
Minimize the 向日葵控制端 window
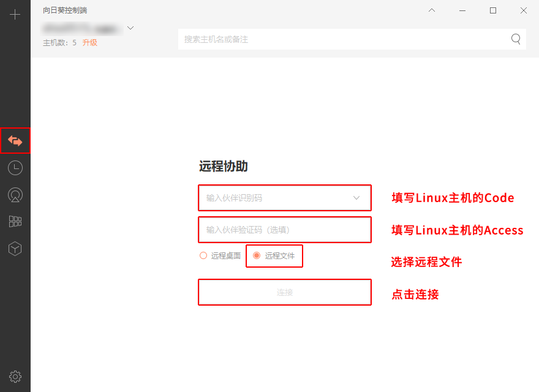[462, 10]
